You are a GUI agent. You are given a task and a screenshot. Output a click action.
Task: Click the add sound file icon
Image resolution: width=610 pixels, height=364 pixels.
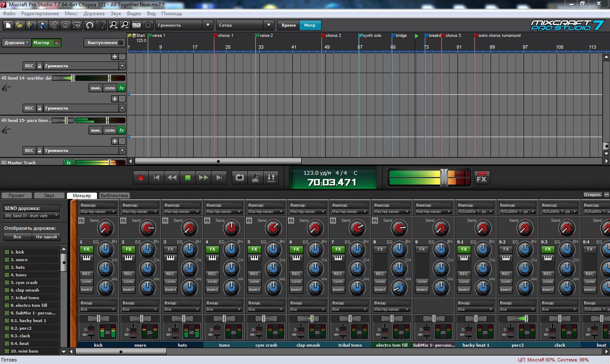[x=30, y=25]
